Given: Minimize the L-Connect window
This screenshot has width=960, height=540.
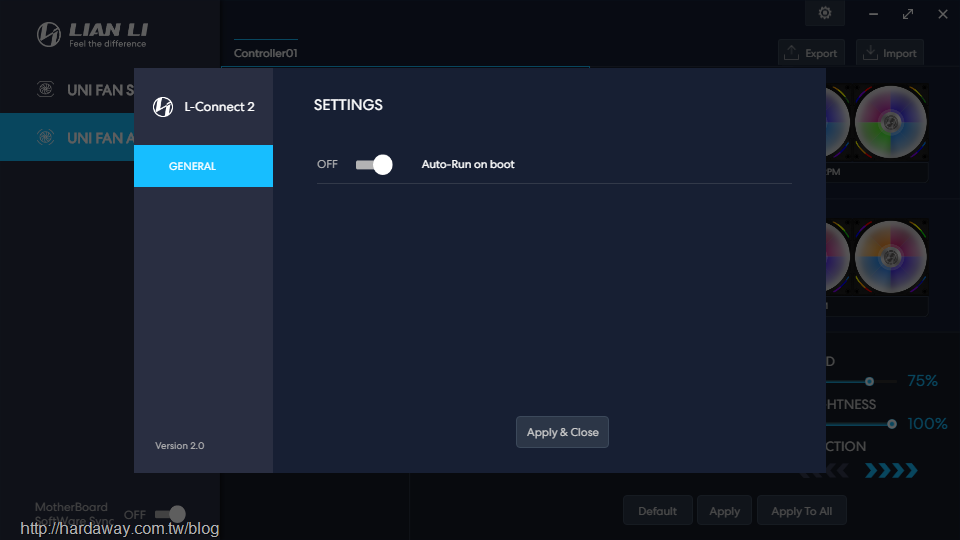Looking at the screenshot, I should (873, 14).
